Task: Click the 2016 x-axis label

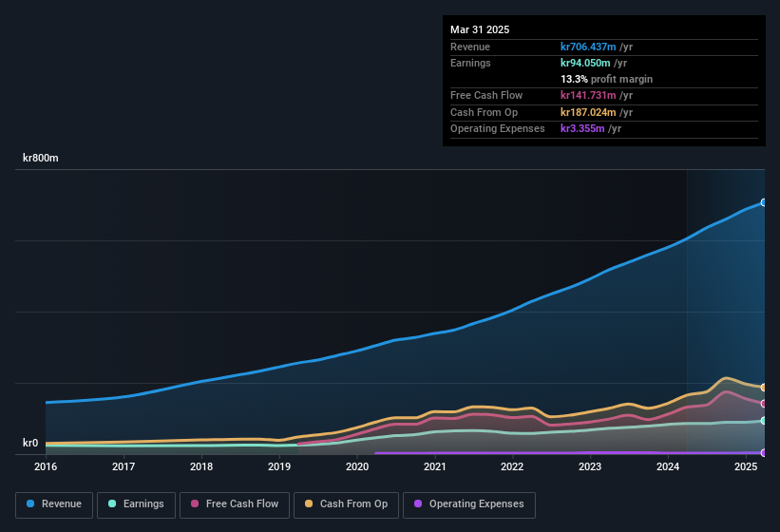Action: tap(46, 466)
